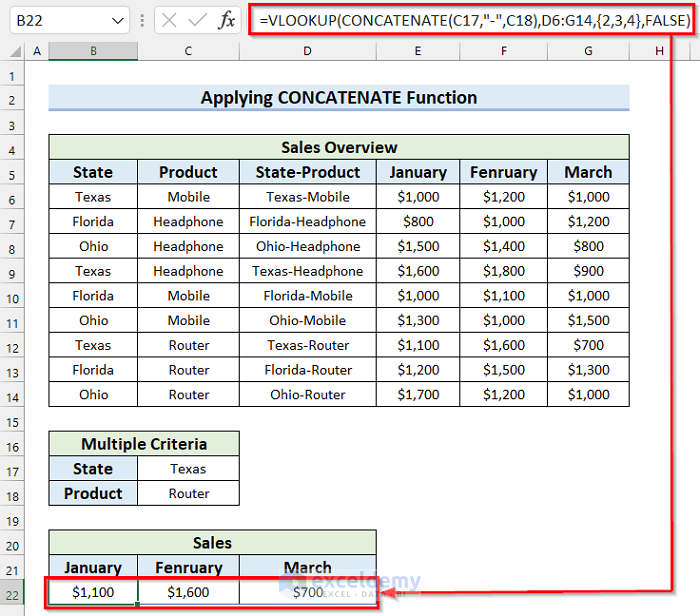This screenshot has height=616, width=700.
Task: Click cell 'Texas-Headphone'
Action: (x=308, y=271)
